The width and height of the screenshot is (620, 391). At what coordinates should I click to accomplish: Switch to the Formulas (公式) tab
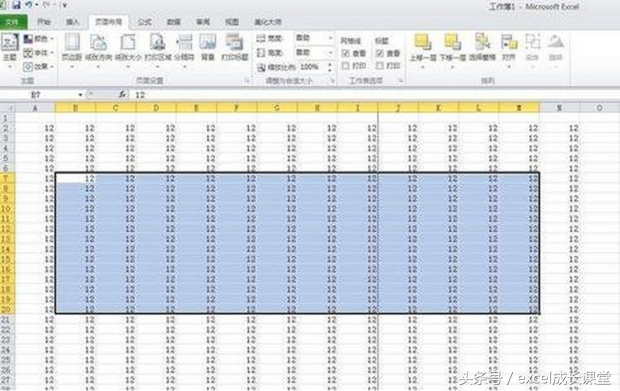145,22
